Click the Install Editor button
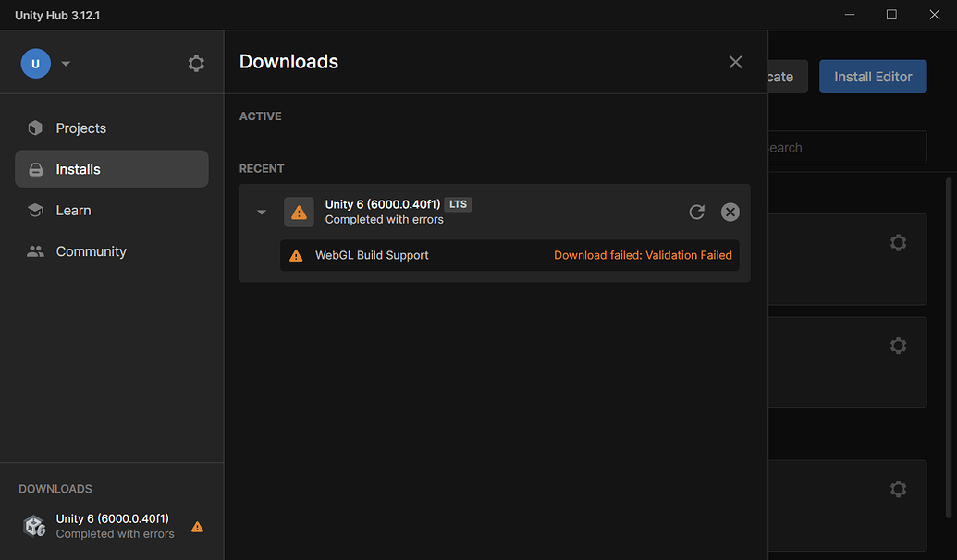957x560 pixels. [872, 77]
